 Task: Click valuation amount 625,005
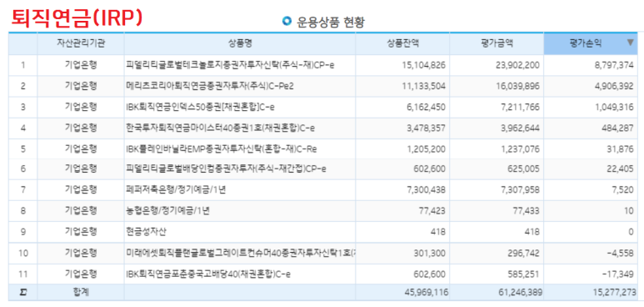click(x=525, y=168)
